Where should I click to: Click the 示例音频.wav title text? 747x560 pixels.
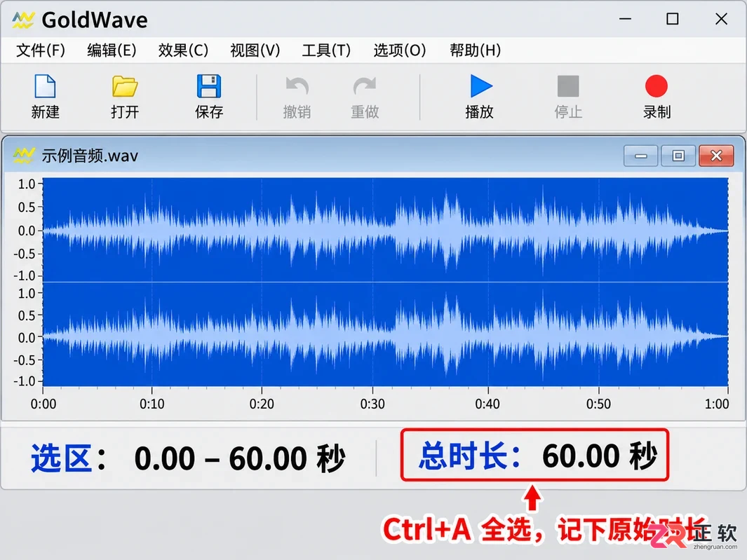[x=90, y=156]
